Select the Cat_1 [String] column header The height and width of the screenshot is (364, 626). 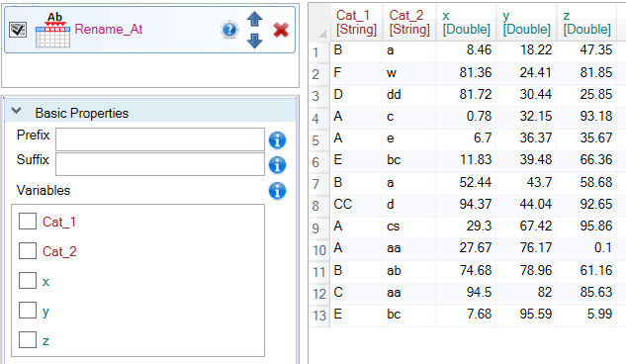[x=356, y=22]
